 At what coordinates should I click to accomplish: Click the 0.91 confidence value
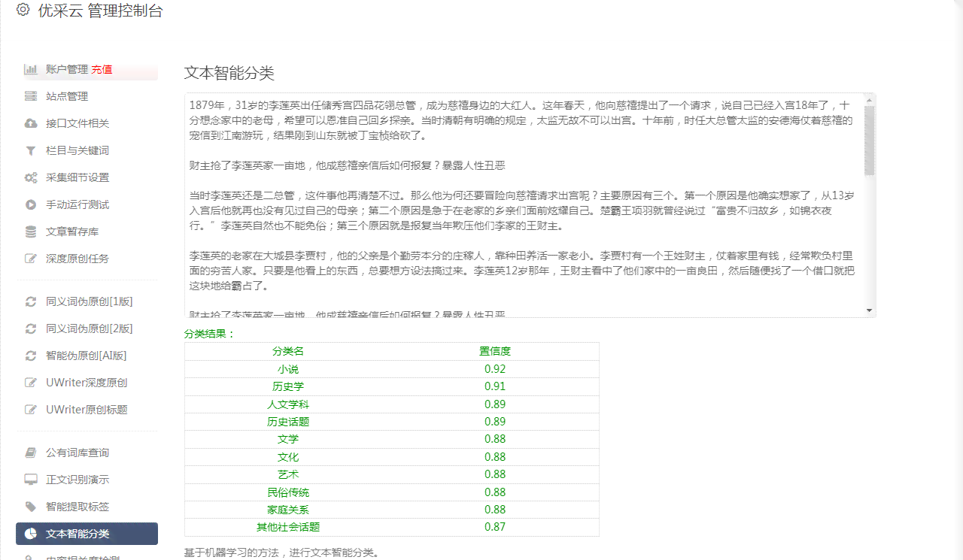495,386
